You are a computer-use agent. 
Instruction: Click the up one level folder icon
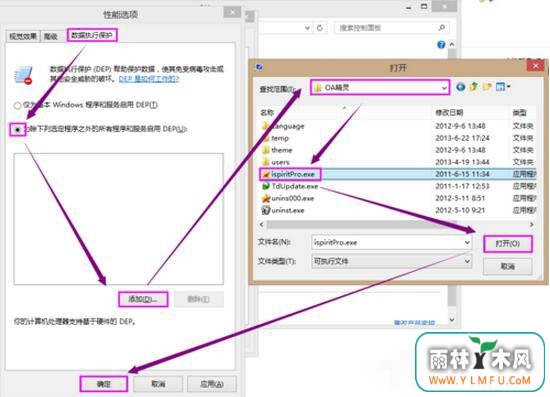pyautogui.click(x=474, y=87)
